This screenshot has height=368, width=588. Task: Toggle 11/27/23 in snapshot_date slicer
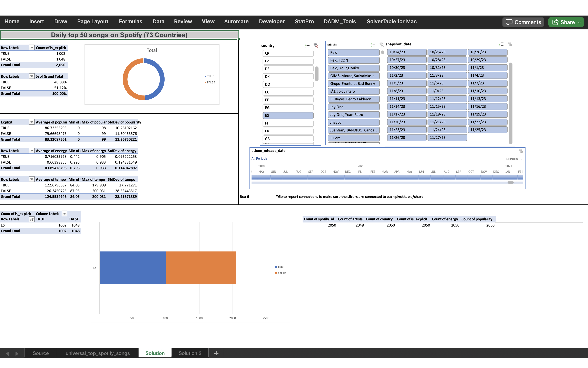[x=447, y=138]
